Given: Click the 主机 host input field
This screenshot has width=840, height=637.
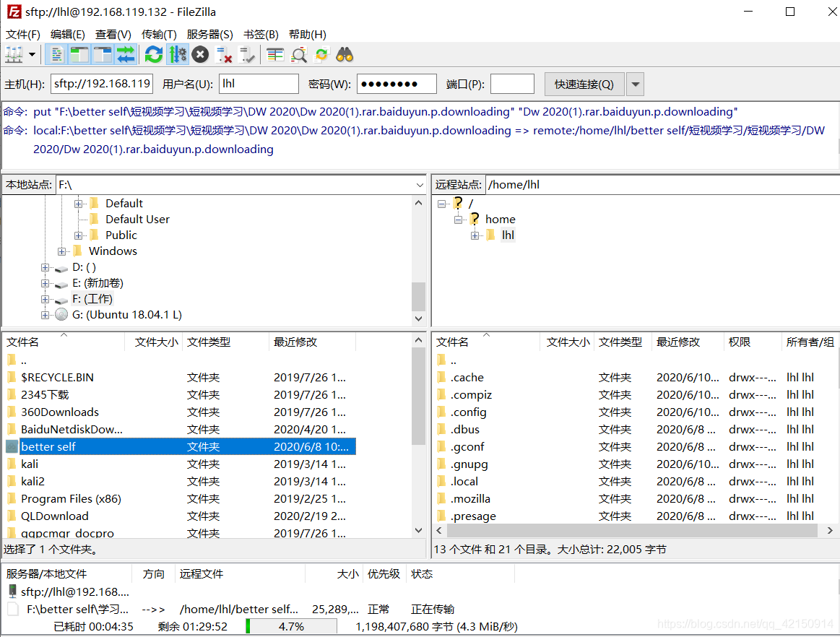Looking at the screenshot, I should click(102, 84).
